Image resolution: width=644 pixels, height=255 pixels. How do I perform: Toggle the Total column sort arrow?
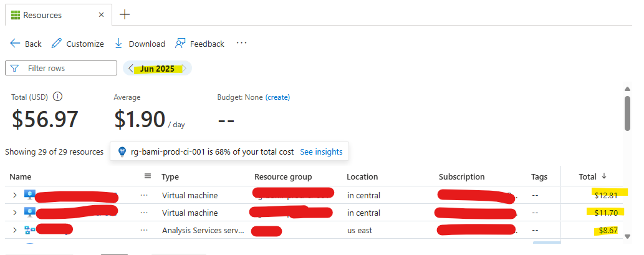[603, 176]
